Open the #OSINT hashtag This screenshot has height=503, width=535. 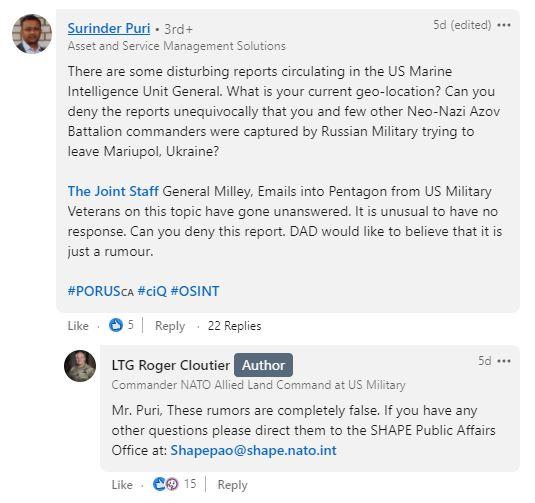(195, 291)
